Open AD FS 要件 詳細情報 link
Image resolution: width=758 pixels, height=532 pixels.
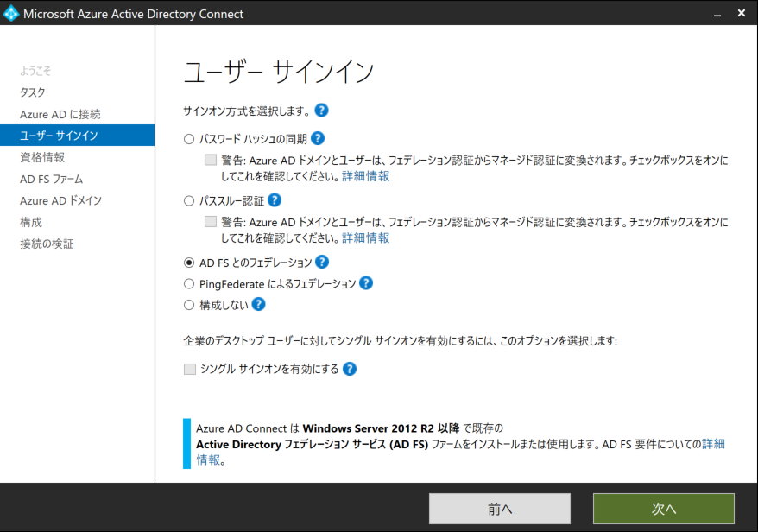(x=713, y=444)
